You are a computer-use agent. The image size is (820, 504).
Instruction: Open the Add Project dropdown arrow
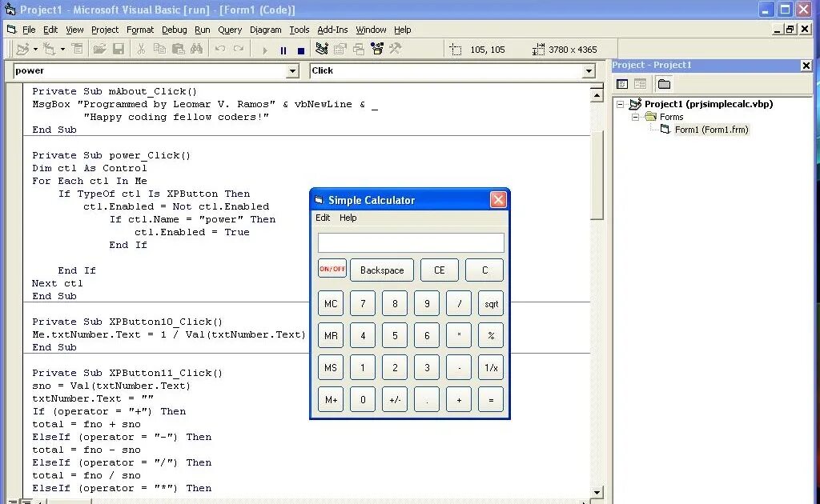click(x=35, y=49)
